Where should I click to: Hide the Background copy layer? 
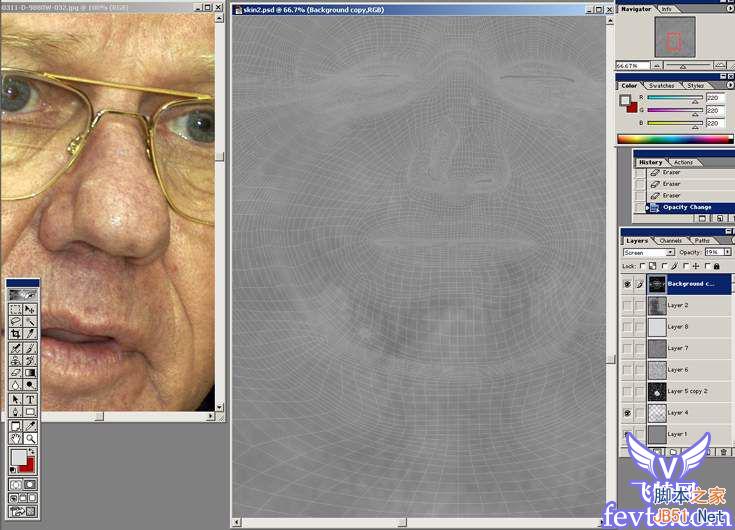627,284
